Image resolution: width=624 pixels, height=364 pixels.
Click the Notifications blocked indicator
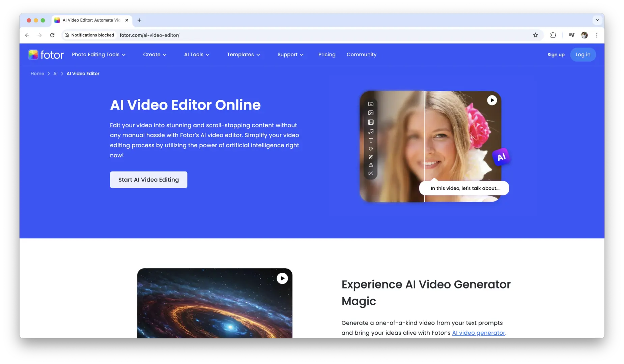tap(89, 35)
